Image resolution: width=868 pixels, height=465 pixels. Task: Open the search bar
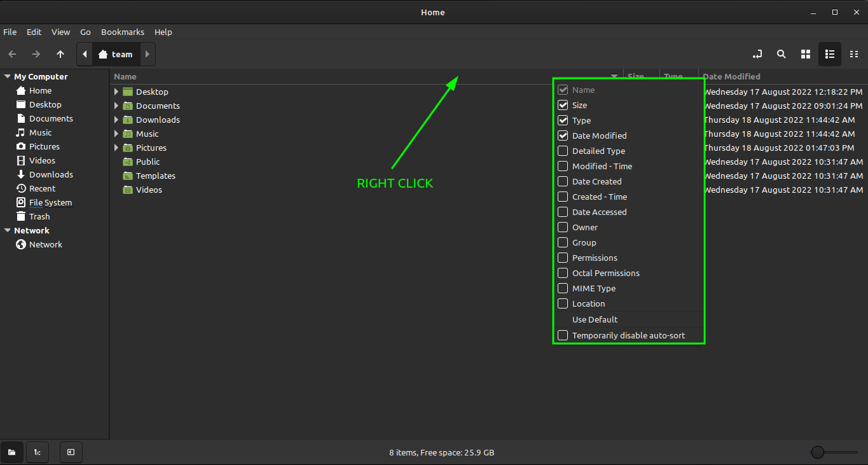[x=781, y=54]
